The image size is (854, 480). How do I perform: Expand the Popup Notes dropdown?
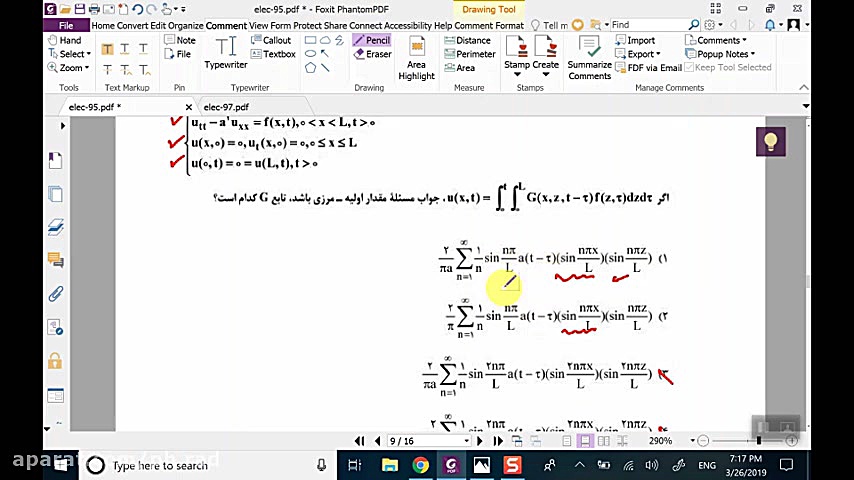tap(725, 54)
